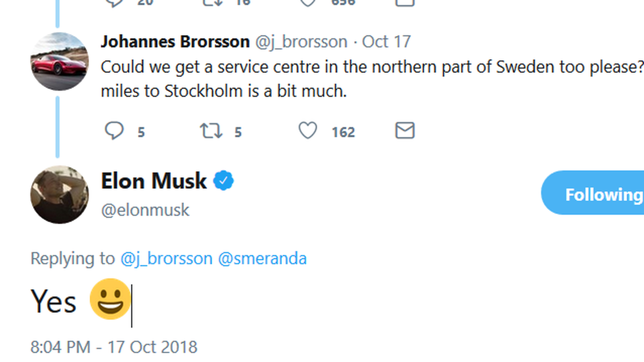Open the @smeranda mention link

[x=262, y=258]
